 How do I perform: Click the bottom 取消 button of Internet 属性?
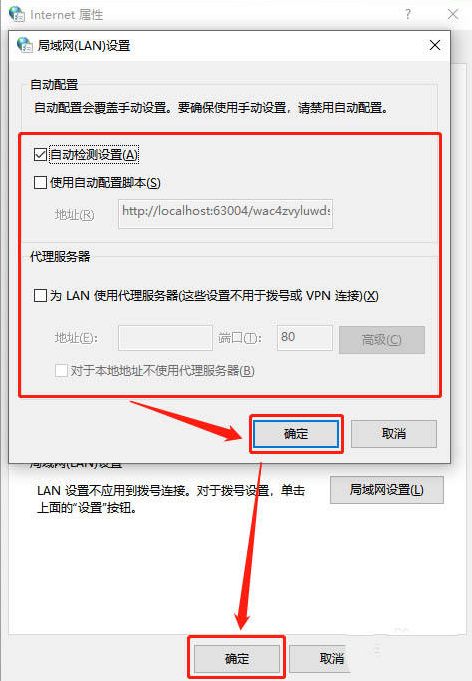click(x=332, y=658)
